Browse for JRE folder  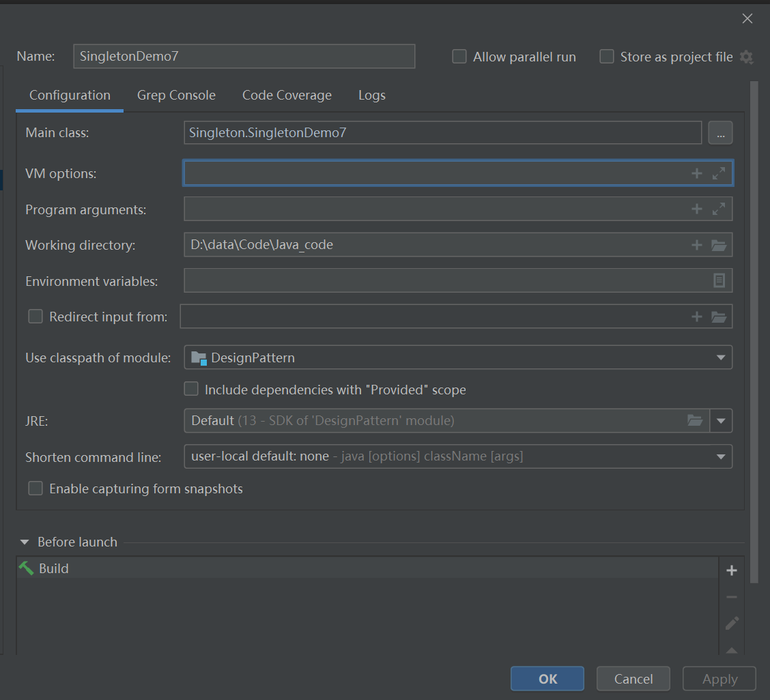tap(695, 421)
